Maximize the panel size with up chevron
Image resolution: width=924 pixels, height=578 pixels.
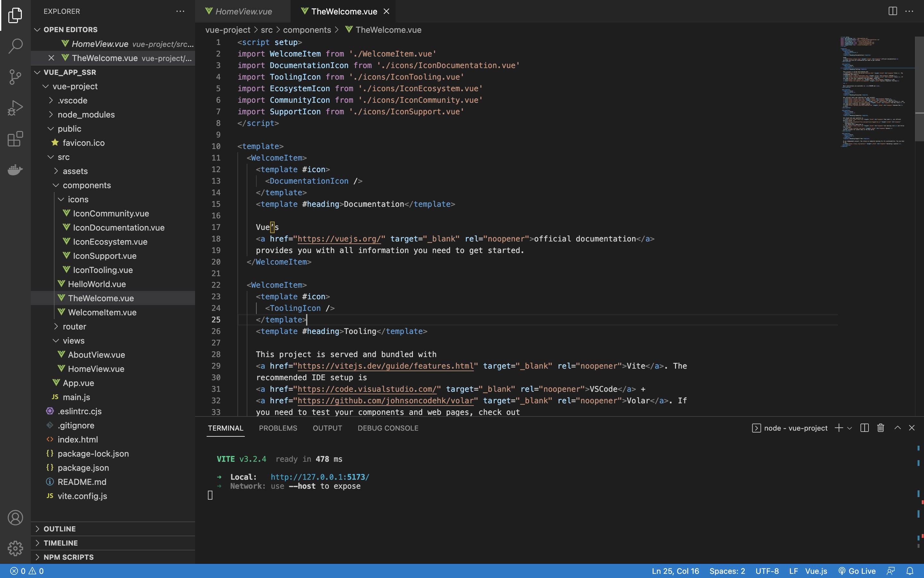click(x=898, y=428)
